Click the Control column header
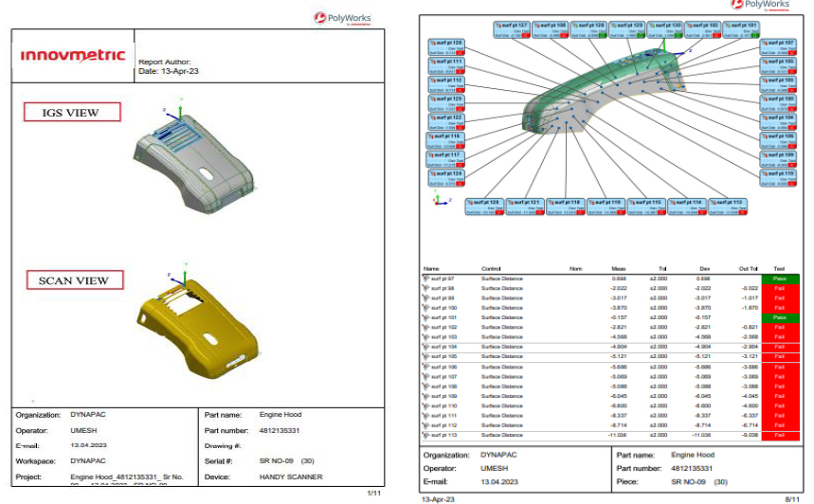This screenshot has width=814, height=504. (491, 269)
